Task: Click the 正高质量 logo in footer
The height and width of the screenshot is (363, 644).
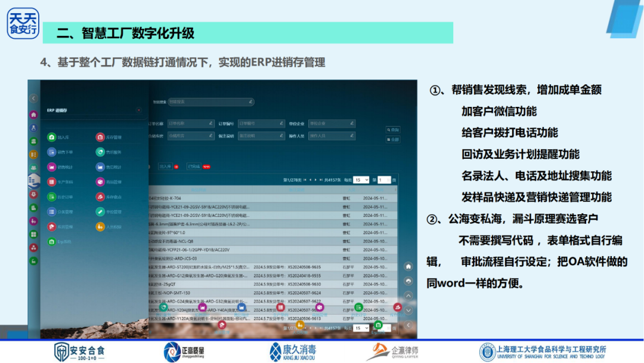Action: tap(184, 352)
